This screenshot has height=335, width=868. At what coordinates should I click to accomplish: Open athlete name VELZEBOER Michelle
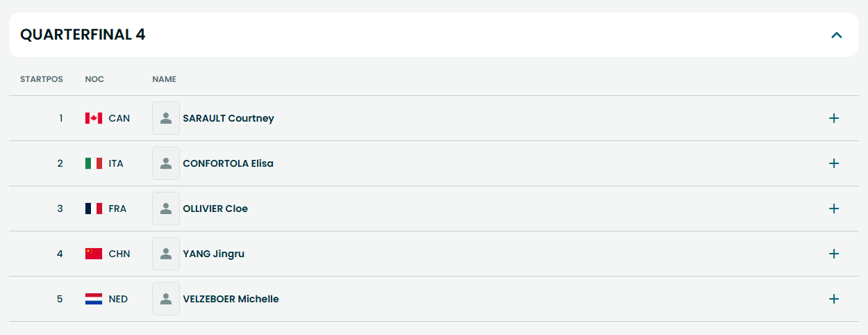coord(231,299)
